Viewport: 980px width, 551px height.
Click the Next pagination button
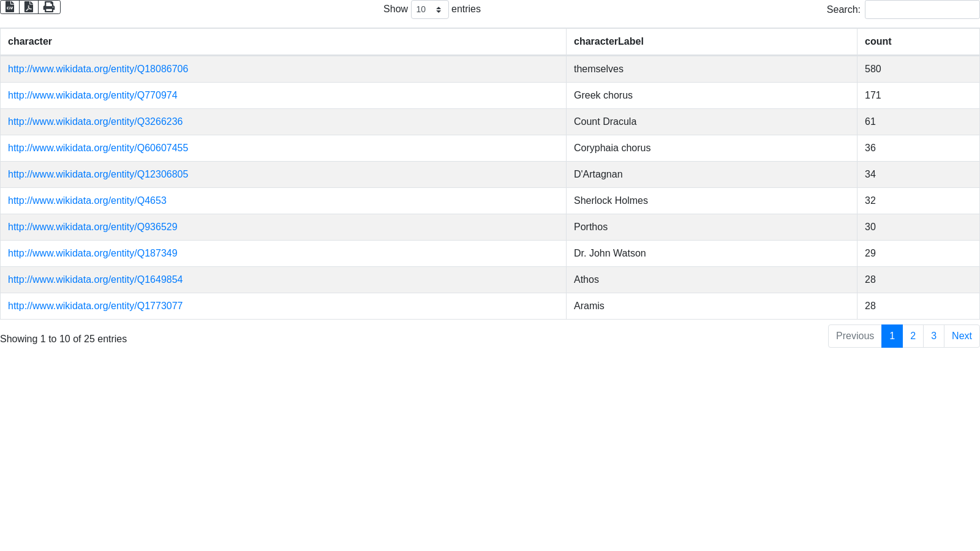coord(962,336)
